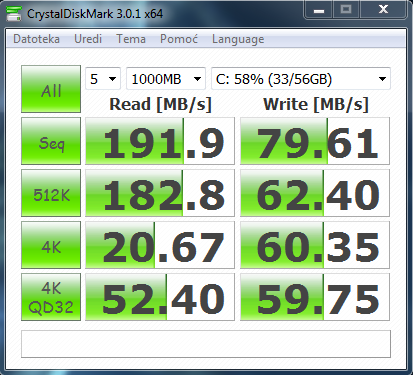Open the drive selector C: 58% dropdown
The height and width of the screenshot is (375, 413).
click(x=301, y=79)
